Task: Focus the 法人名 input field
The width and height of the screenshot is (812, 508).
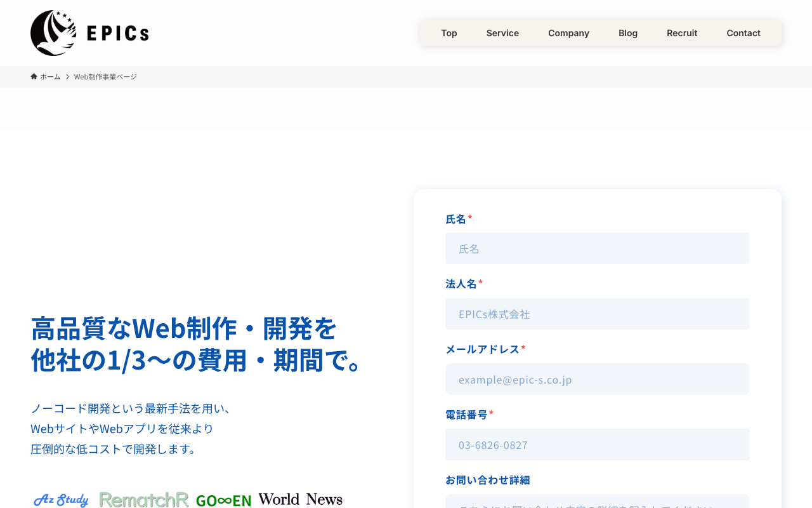Action: click(x=598, y=314)
